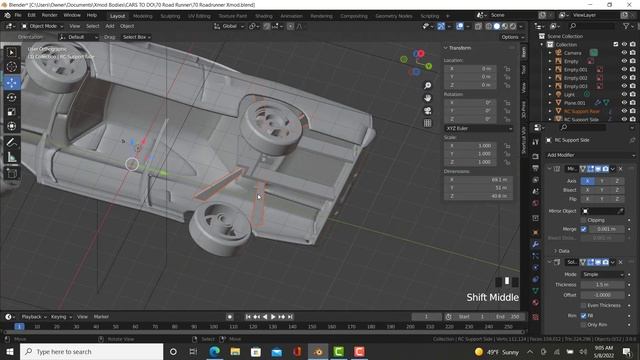The image size is (640, 360).
Task: Toggle Clipping checkbox in Mirror modifier
Action: click(x=584, y=220)
